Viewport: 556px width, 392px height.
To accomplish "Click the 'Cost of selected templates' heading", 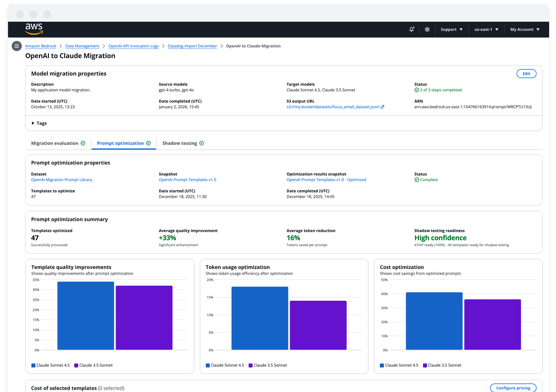I will click(x=64, y=388).
